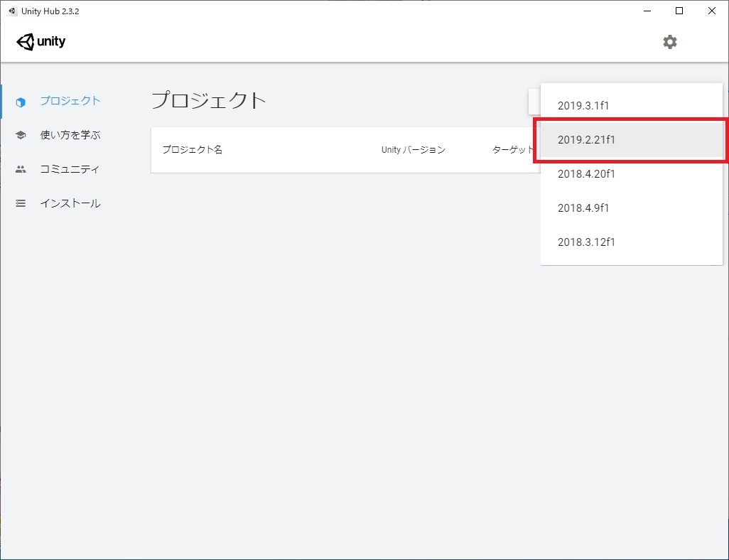The height and width of the screenshot is (560, 729).
Task: Open the settings gear icon
Action: [669, 42]
